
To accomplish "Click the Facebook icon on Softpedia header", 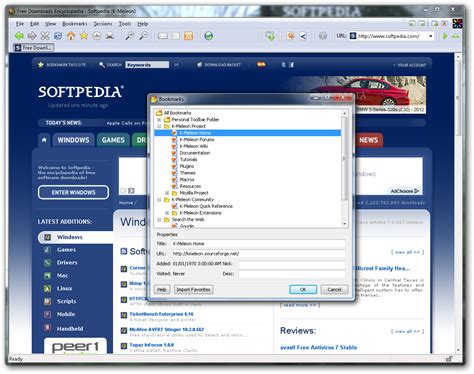I will coord(291,65).
